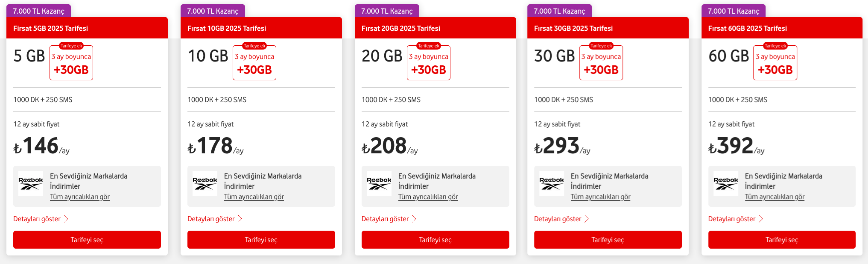The height and width of the screenshot is (264, 868).
Task: Click Reebok logo in 5GB tariff card
Action: [x=31, y=184]
